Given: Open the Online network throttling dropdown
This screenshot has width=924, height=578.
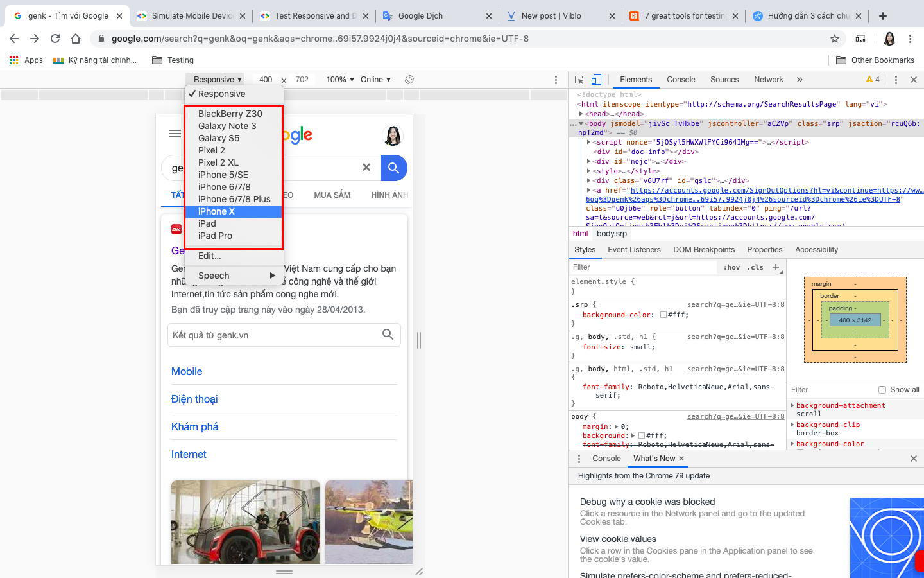Looking at the screenshot, I should pos(375,80).
